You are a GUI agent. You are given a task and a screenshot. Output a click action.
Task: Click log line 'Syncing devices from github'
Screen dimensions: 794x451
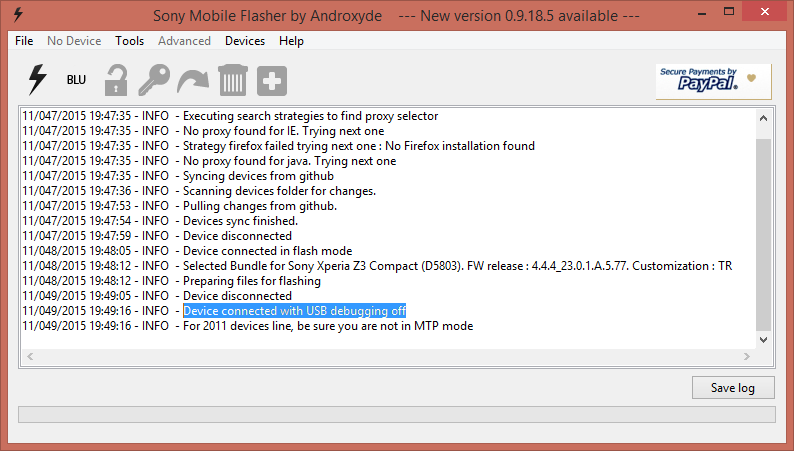point(178,176)
